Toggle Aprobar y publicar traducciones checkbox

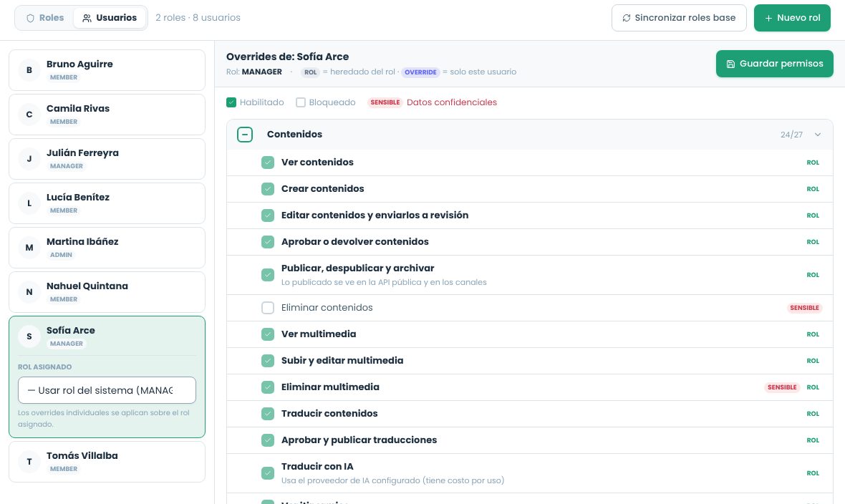click(268, 440)
